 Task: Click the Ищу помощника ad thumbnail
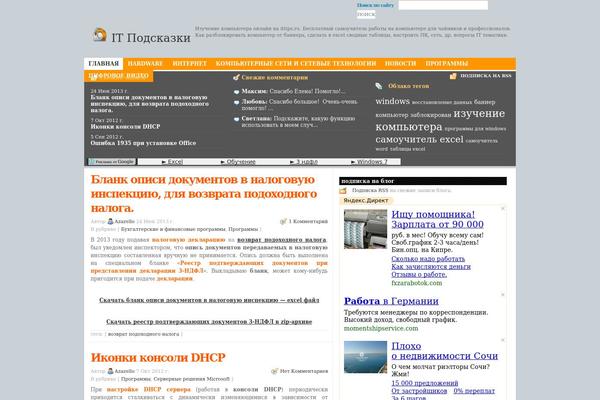pyautogui.click(x=365, y=229)
